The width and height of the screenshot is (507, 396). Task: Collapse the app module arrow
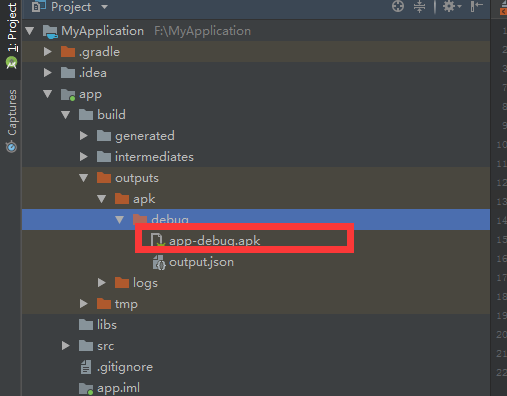pyautogui.click(x=48, y=94)
